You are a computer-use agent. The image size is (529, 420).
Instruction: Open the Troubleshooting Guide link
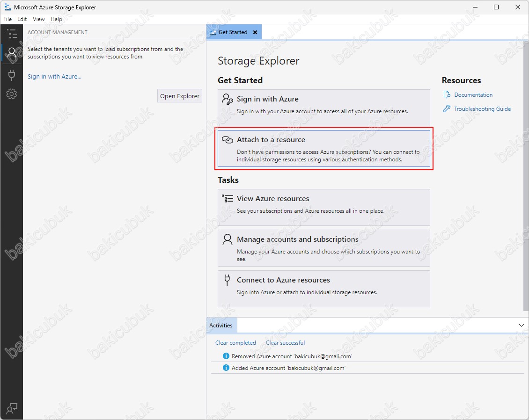click(x=483, y=109)
